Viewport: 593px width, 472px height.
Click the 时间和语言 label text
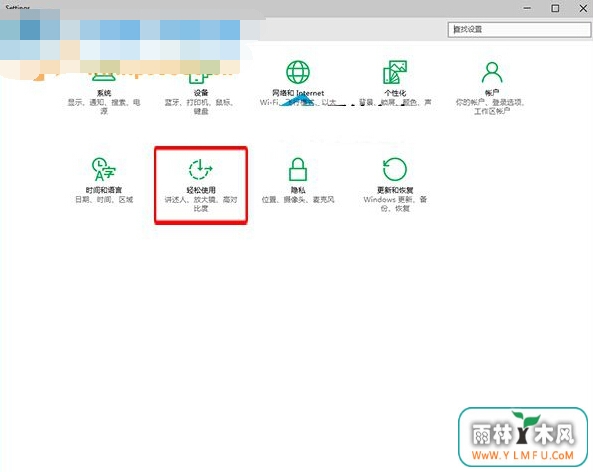coord(104,190)
